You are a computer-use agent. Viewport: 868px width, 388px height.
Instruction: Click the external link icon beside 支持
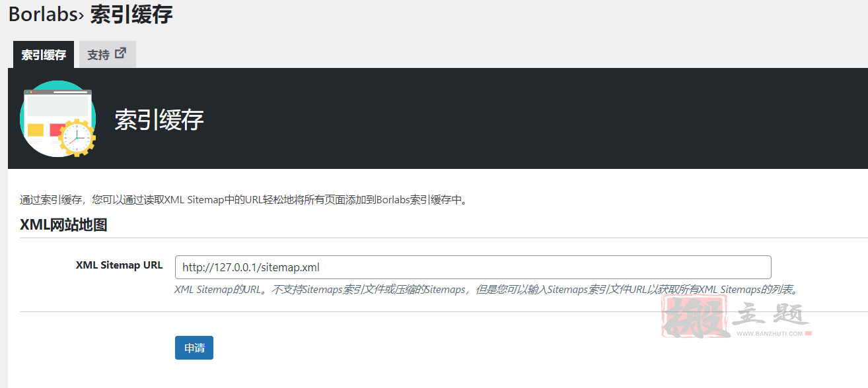coord(120,53)
